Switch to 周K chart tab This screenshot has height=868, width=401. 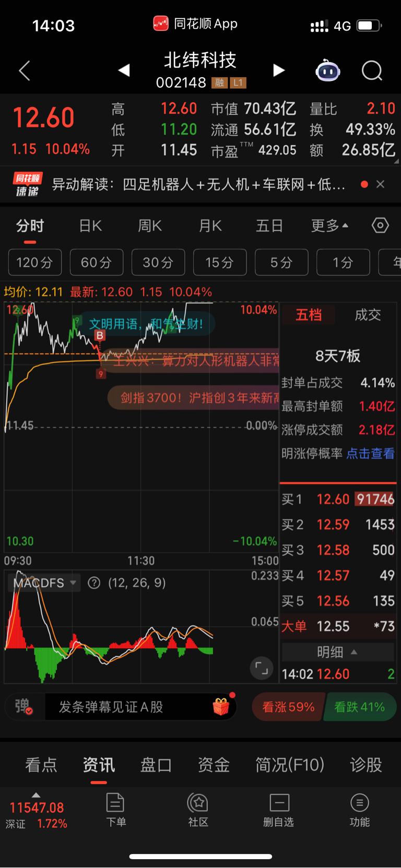coord(150,225)
